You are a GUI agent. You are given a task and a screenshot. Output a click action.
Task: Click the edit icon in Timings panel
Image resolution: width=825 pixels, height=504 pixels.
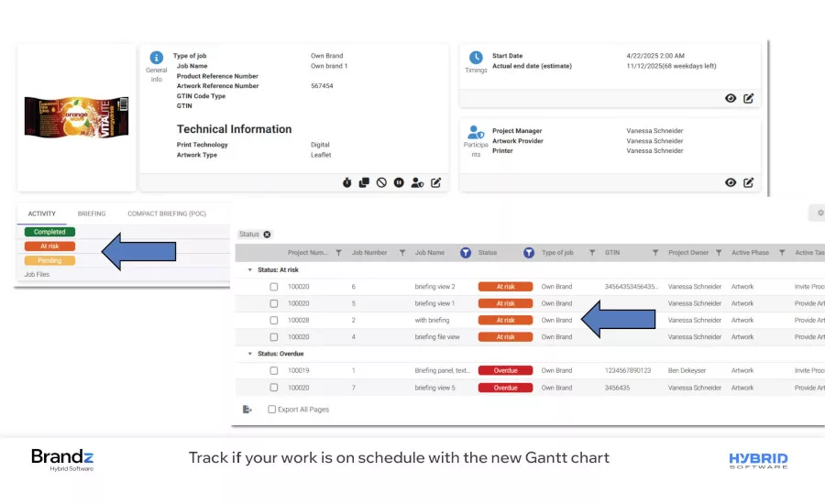(749, 98)
